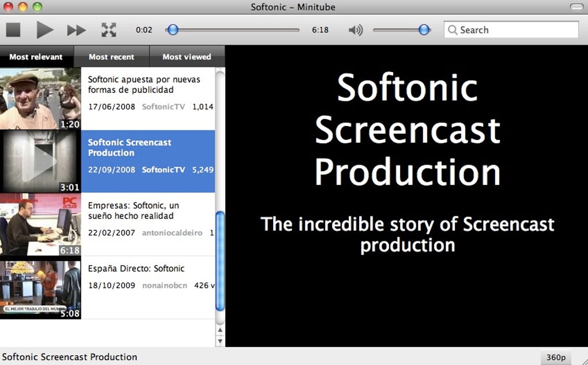The width and height of the screenshot is (588, 365).
Task: Toggle fullscreen mode with the arrows icon
Action: (x=108, y=30)
